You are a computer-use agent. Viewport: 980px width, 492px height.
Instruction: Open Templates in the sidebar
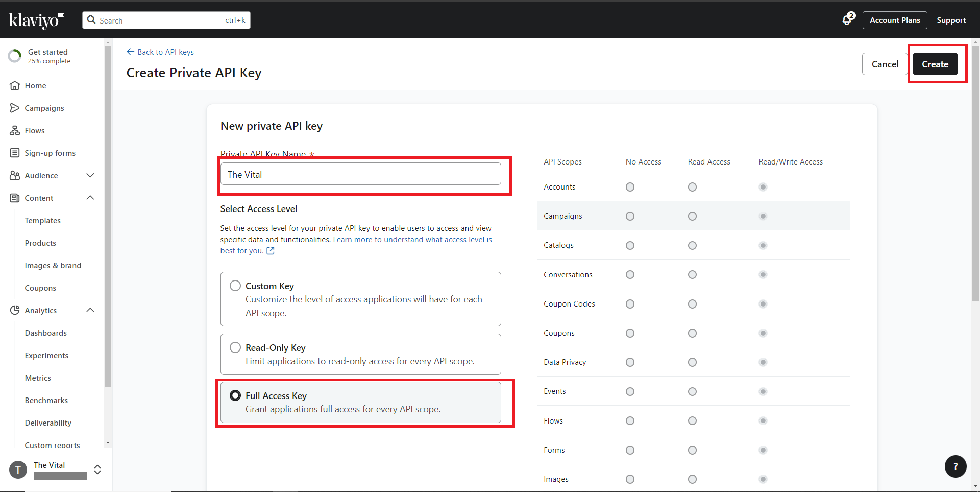click(43, 220)
